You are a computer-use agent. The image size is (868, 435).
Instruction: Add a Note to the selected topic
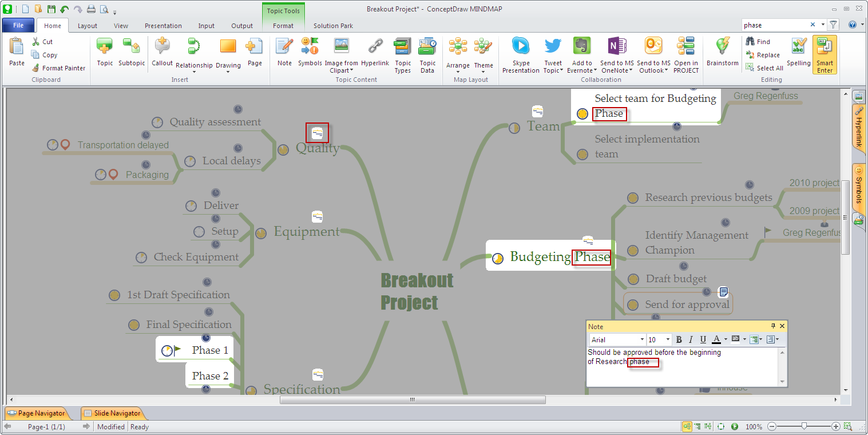click(x=284, y=54)
